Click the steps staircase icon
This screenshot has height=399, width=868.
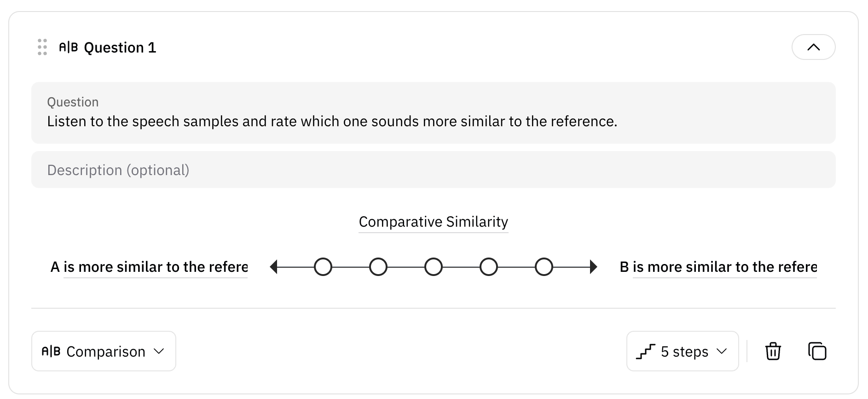(x=645, y=352)
